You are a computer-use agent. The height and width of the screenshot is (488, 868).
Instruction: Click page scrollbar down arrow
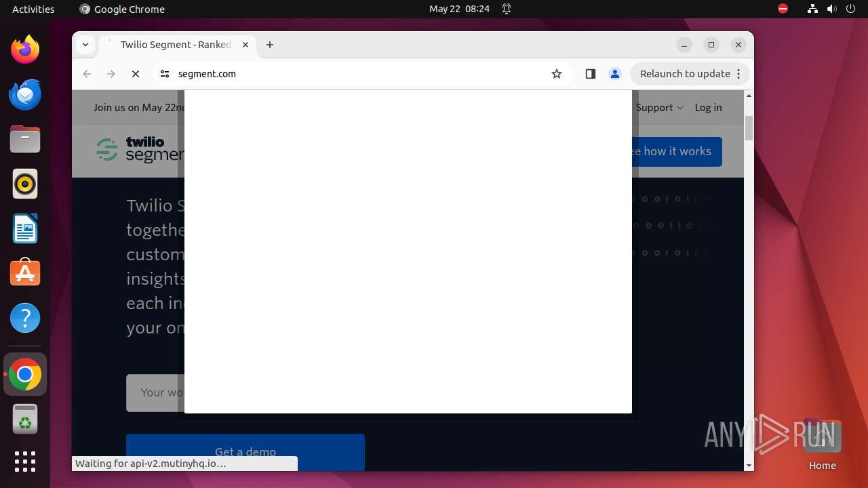[x=749, y=466]
